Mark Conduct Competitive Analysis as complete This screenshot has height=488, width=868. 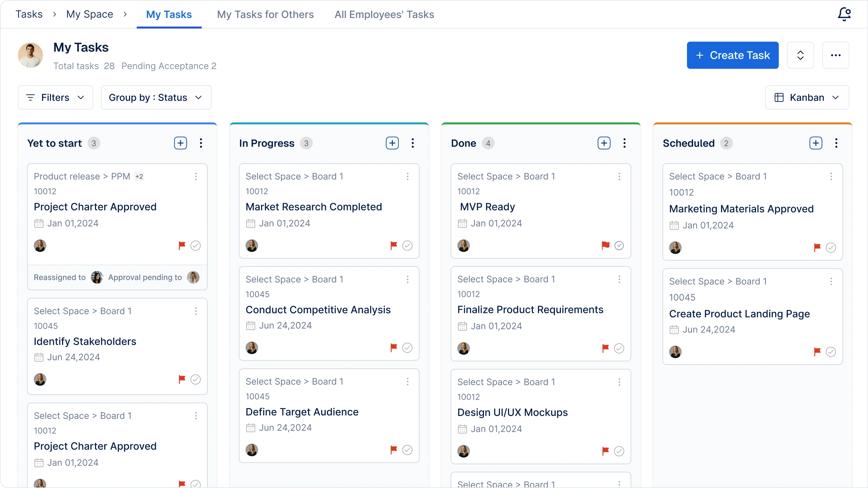(x=407, y=348)
